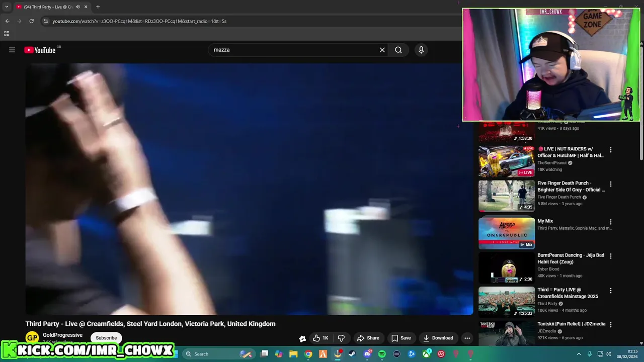644x362 pixels.
Task: Open the YouTube hamburger guide menu
Action: (x=12, y=50)
